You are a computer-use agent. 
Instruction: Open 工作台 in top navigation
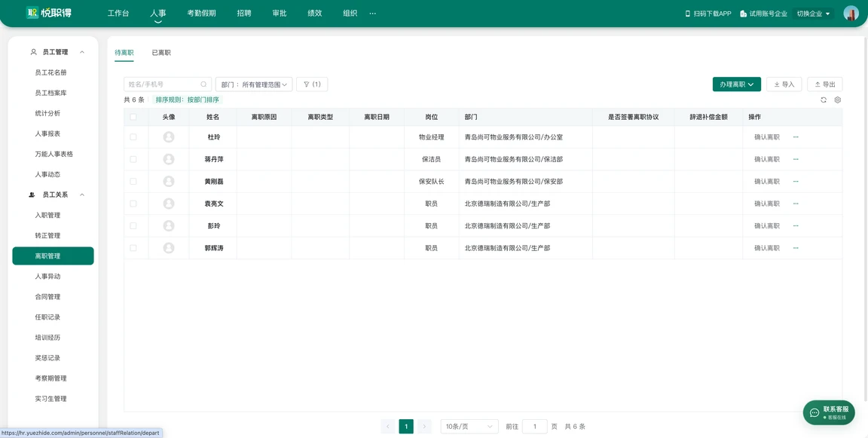[118, 14]
